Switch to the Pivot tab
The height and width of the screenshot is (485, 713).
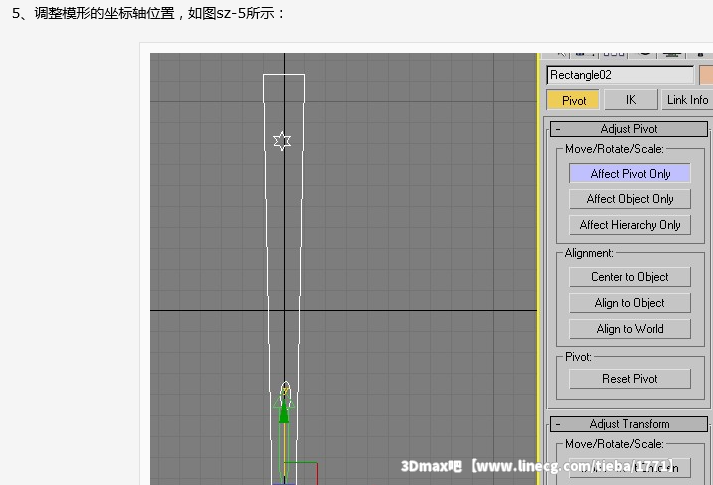(573, 100)
